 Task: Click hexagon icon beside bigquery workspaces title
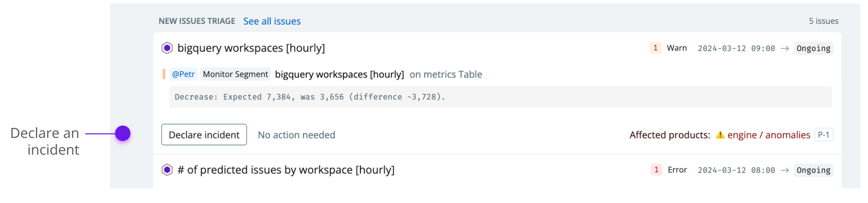coord(167,48)
